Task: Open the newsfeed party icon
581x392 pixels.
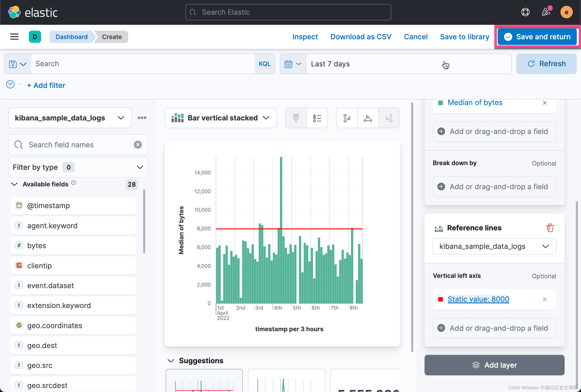Action: pos(546,12)
